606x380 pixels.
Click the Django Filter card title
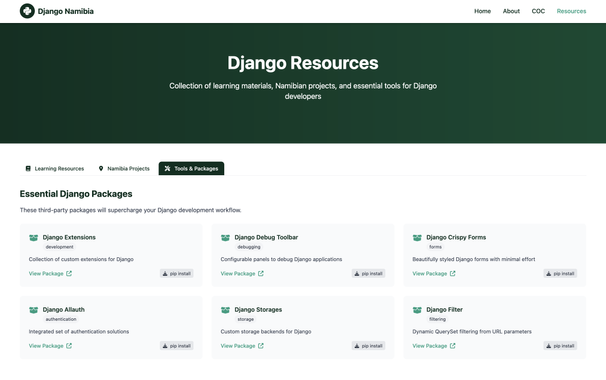click(x=444, y=310)
